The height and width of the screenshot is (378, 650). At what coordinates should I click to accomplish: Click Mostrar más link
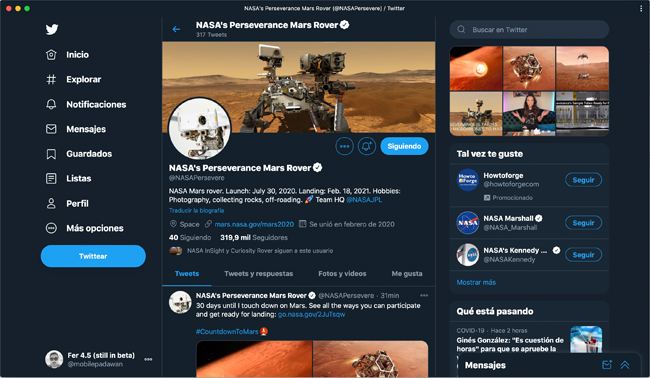click(476, 282)
